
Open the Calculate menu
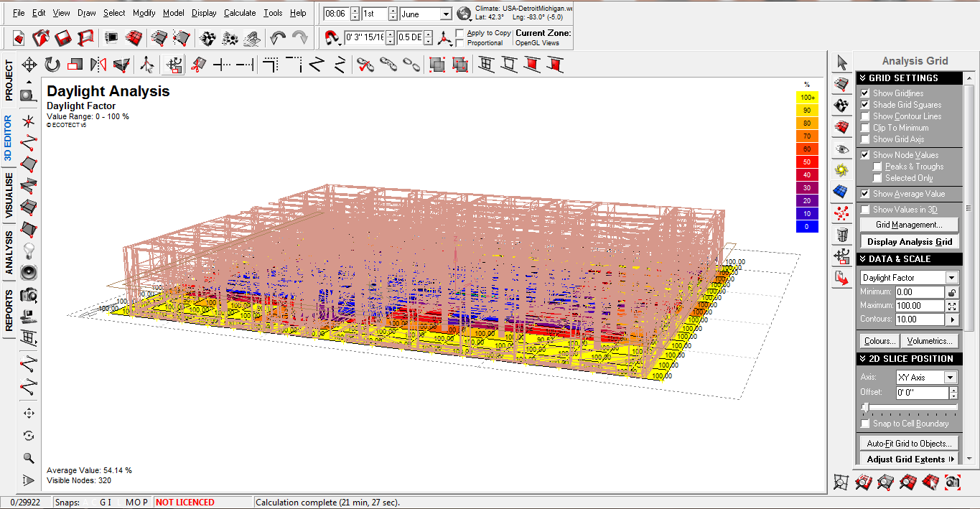point(239,13)
